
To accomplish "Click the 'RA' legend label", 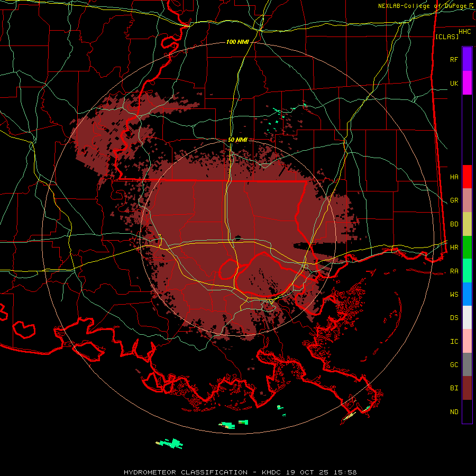I will (x=454, y=271).
